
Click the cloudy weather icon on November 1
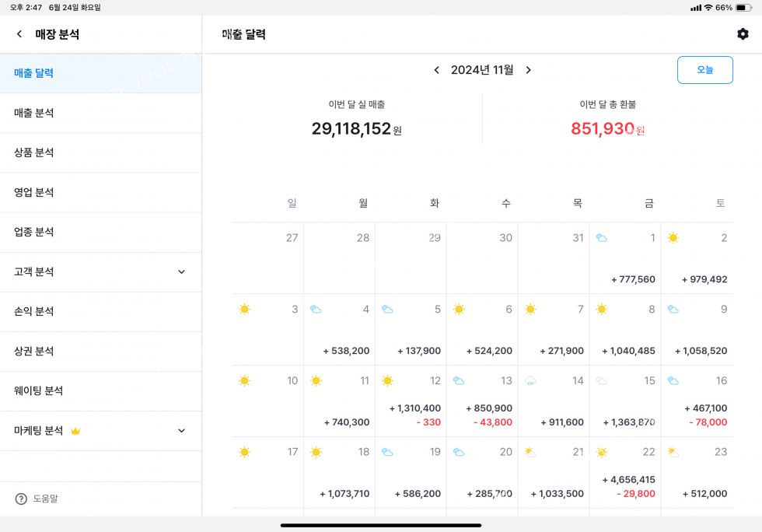[x=601, y=238]
